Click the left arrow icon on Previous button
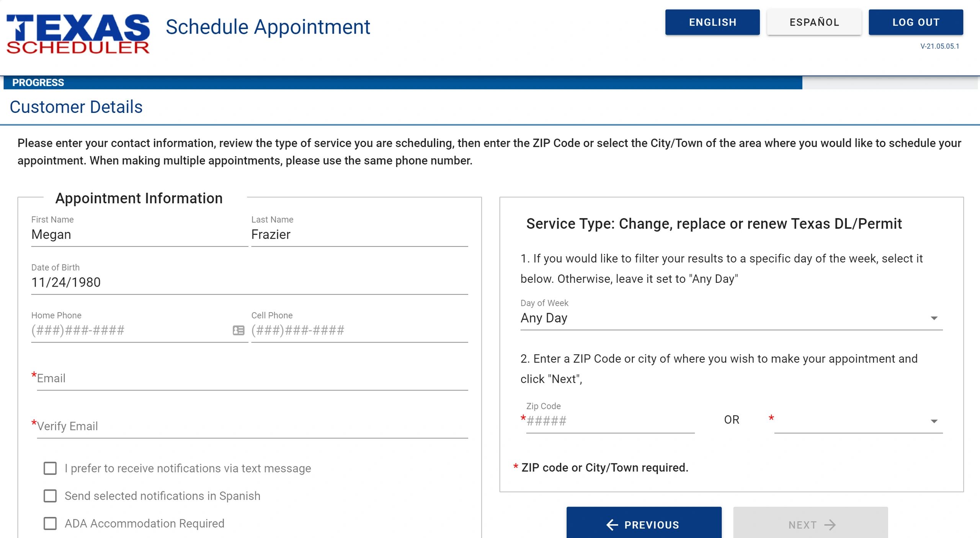Screen dimensions: 980x538 [x=612, y=525]
